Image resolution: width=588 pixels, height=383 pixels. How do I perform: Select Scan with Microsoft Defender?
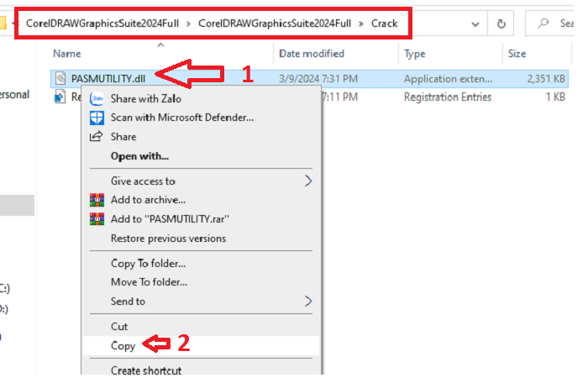(x=182, y=118)
